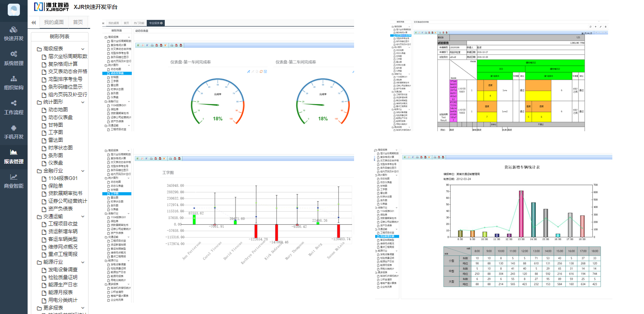Switch to the 首页 tab
Screen dimensions: 644x314
(x=78, y=22)
